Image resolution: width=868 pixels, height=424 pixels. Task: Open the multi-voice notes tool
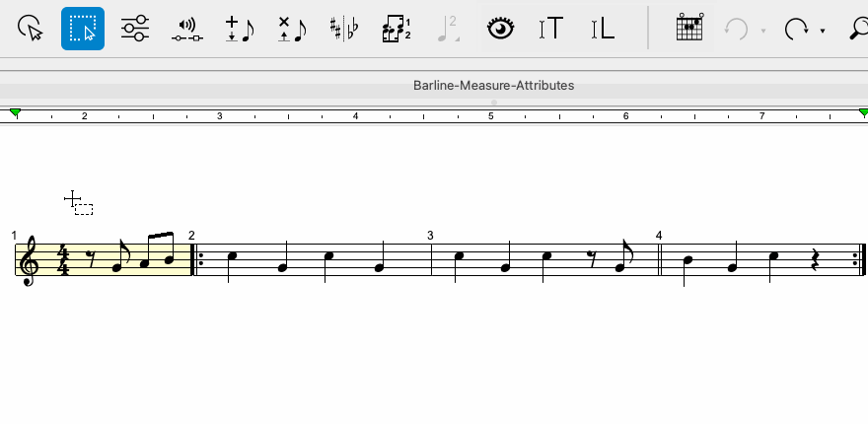click(x=397, y=29)
